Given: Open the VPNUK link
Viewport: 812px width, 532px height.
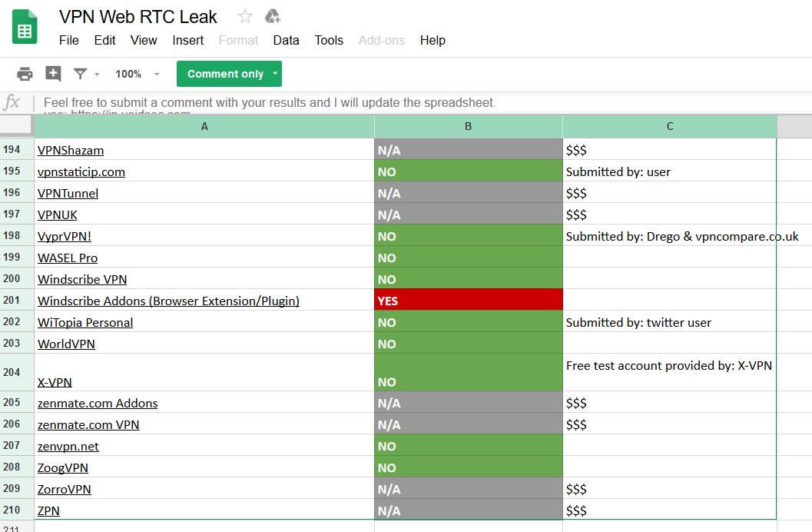Looking at the screenshot, I should (57, 215).
